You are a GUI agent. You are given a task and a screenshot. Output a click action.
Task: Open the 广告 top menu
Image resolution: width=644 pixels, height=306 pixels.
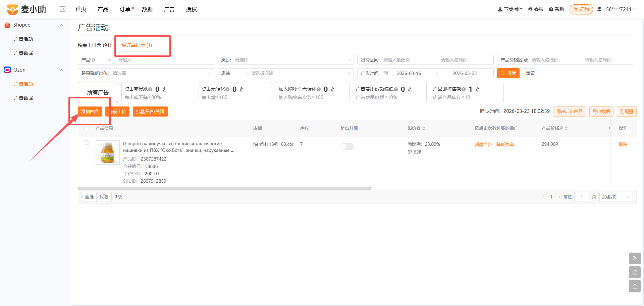point(169,9)
